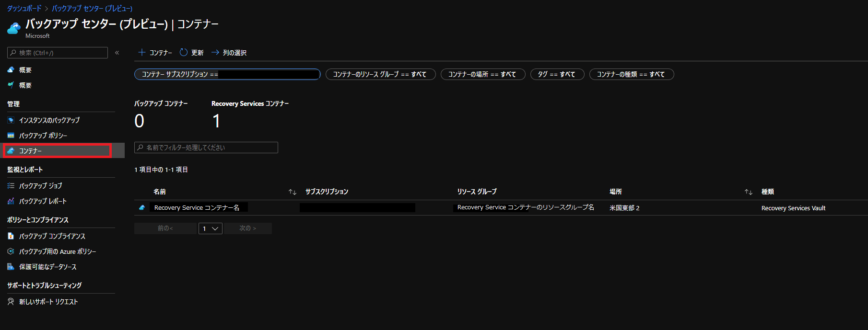This screenshot has width=868, height=330.
Task: Sort the table by the 名前 column arrows
Action: tap(293, 192)
